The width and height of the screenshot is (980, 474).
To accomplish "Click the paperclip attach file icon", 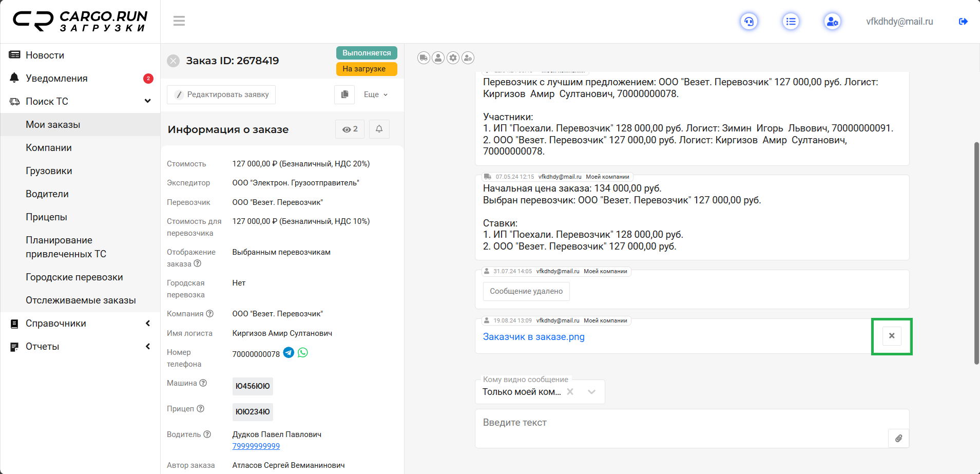I will tap(898, 439).
